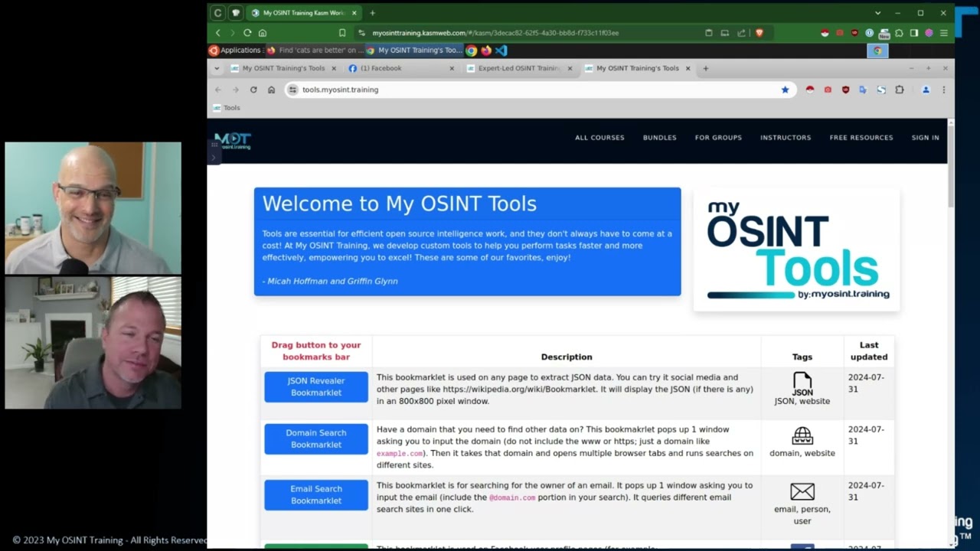
Task: Switch to first My OSINT Training's Tools tab
Action: click(x=283, y=68)
